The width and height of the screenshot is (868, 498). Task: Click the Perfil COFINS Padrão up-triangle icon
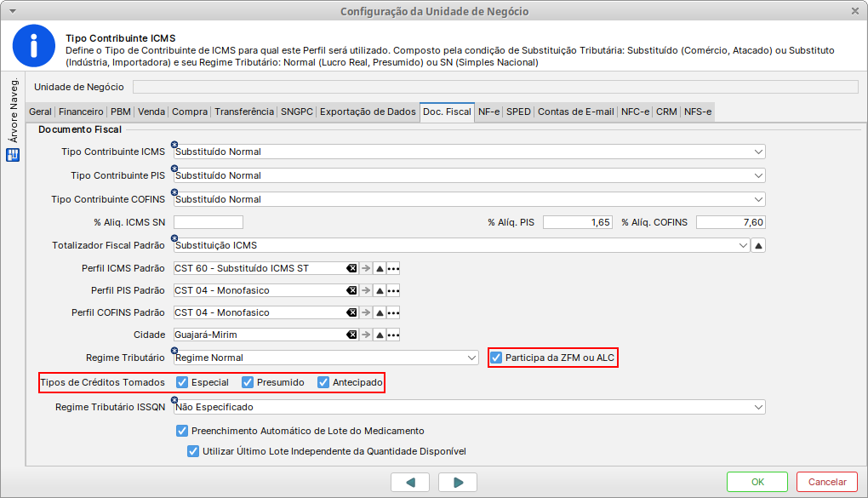pyautogui.click(x=380, y=312)
